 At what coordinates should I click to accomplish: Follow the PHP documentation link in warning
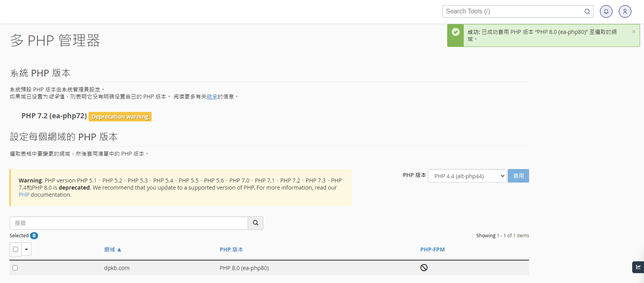click(x=24, y=195)
